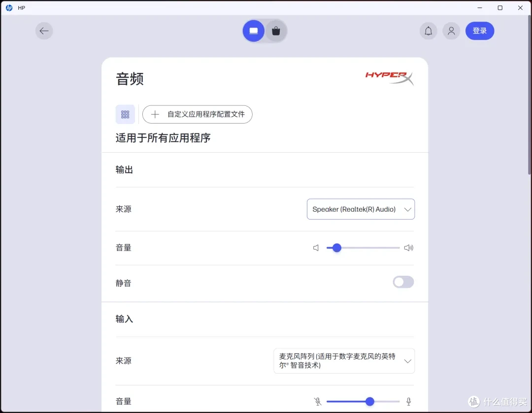Minimize the HP window

(480, 8)
